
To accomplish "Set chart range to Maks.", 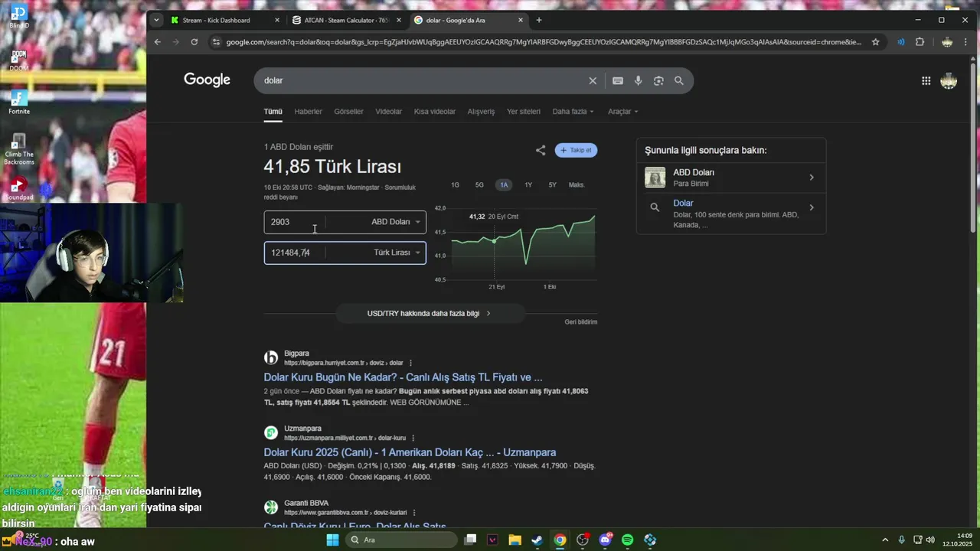I will click(577, 185).
